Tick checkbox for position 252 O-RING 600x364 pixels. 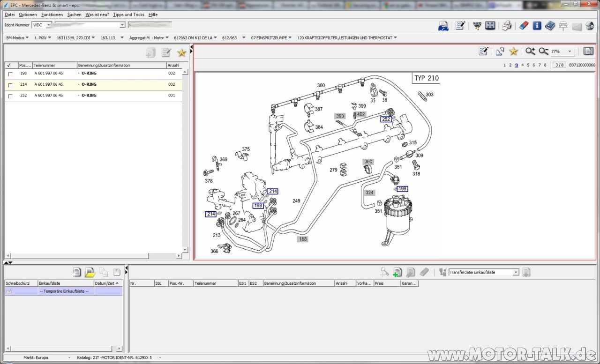click(x=10, y=96)
